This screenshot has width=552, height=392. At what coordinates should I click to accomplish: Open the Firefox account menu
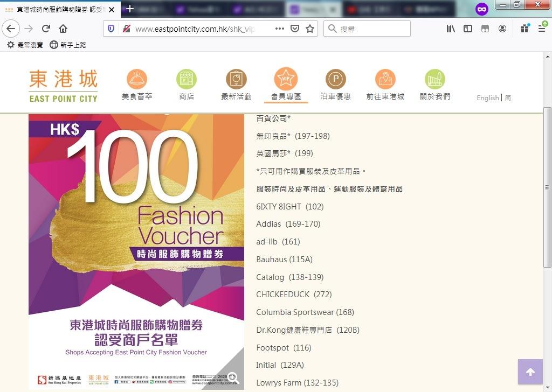coord(502,29)
